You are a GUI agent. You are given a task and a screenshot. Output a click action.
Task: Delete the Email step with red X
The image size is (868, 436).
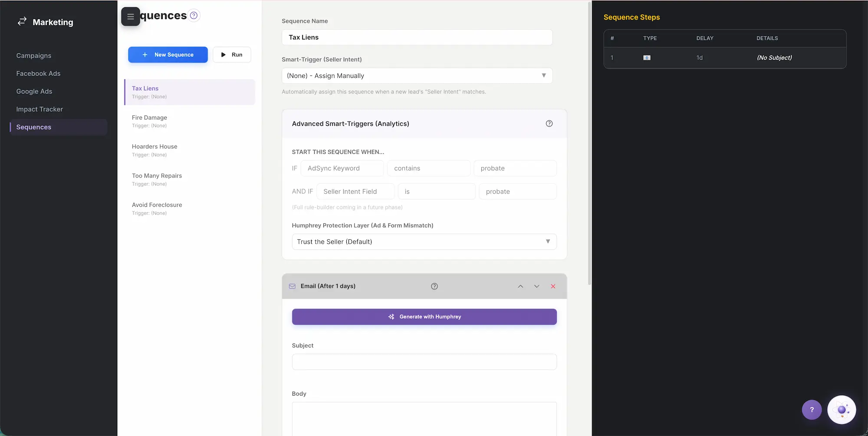(x=553, y=286)
